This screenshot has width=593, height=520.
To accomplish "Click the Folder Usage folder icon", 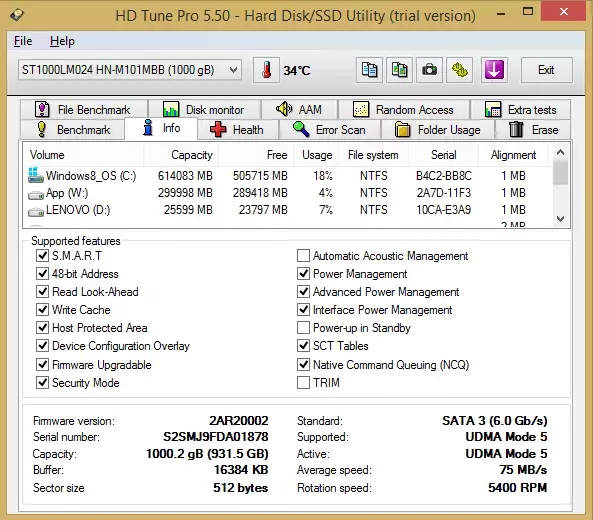I will tap(402, 129).
